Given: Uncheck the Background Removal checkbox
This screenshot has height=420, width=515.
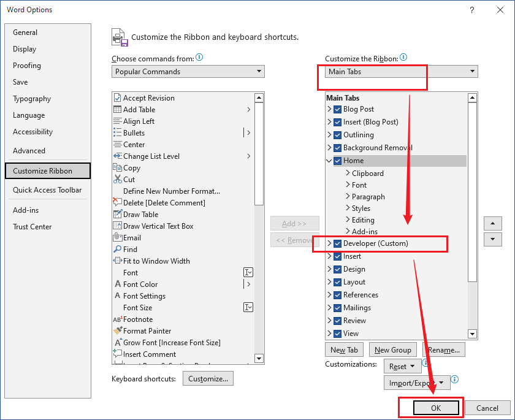Looking at the screenshot, I should tap(337, 148).
